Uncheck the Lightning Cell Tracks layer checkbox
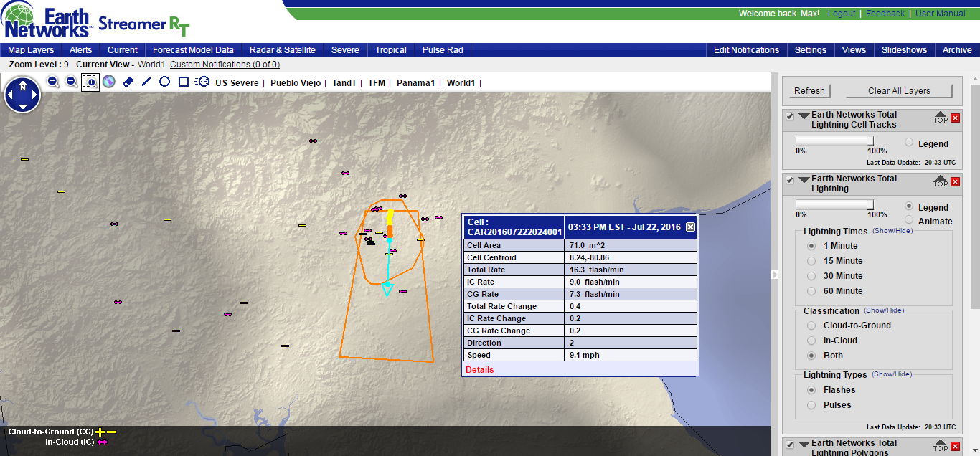This screenshot has width=980, height=456. point(790,117)
